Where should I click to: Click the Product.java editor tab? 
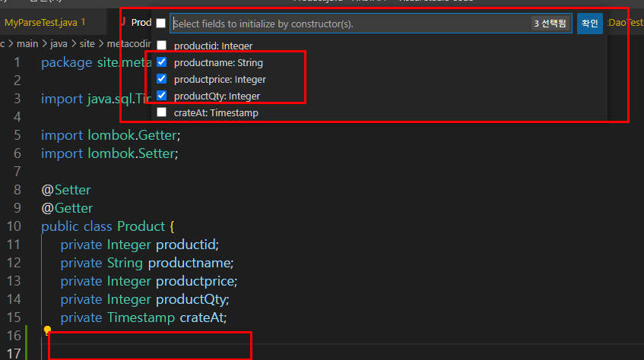coord(135,22)
